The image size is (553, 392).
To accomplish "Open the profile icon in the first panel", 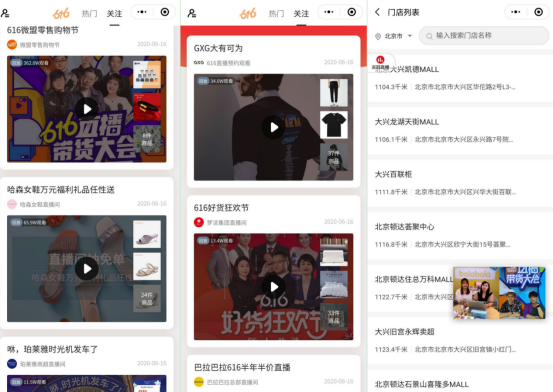I will tap(5, 13).
